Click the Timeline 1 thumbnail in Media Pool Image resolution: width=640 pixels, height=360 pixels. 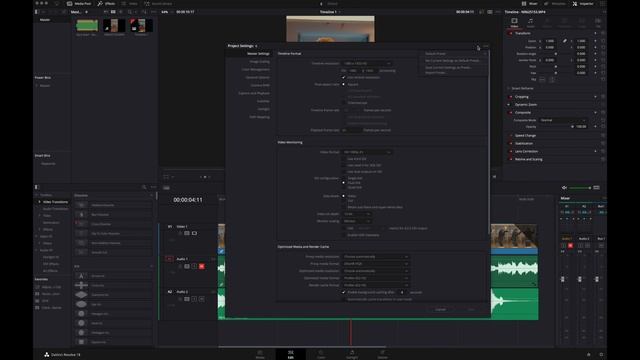tap(141, 26)
